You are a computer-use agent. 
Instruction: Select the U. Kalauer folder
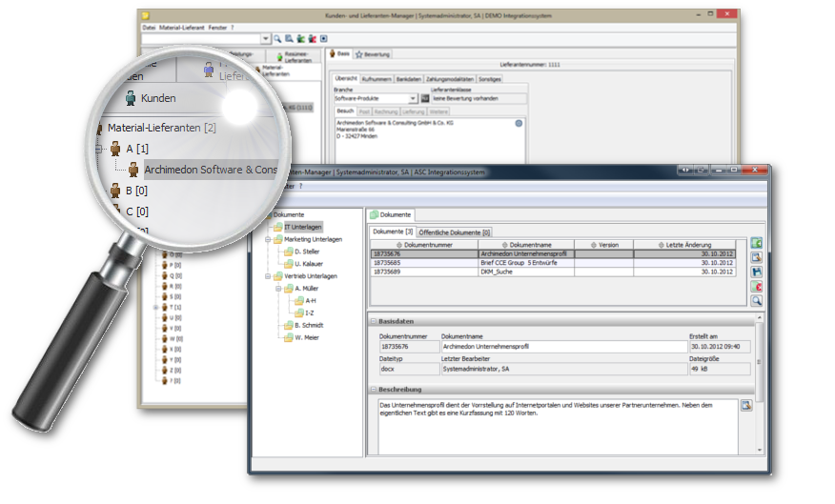pos(308,264)
